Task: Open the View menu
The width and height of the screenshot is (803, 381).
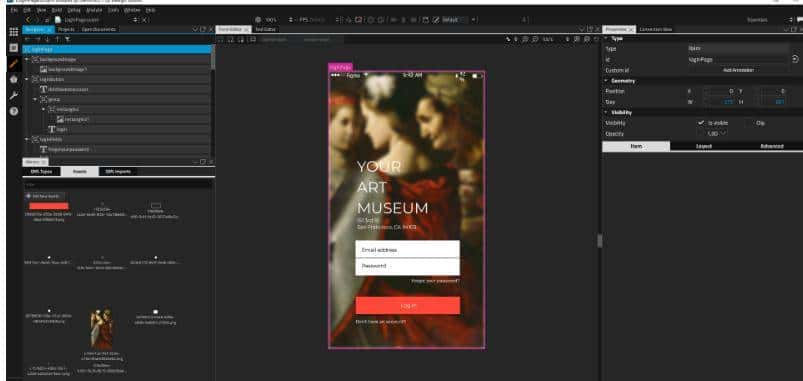Action: [41, 10]
